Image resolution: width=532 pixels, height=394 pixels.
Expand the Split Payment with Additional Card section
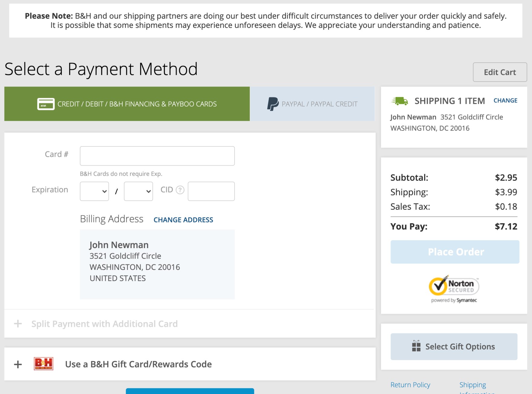pyautogui.click(x=104, y=323)
